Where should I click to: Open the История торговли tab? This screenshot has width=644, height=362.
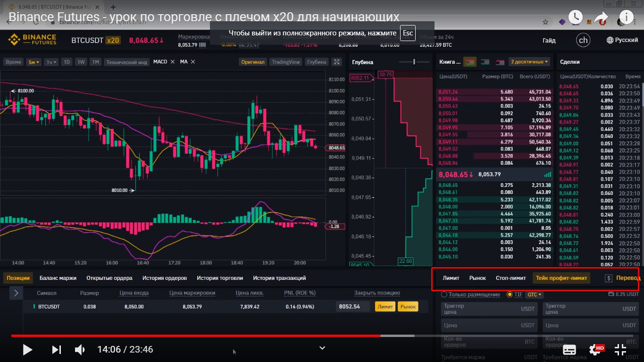220,278
